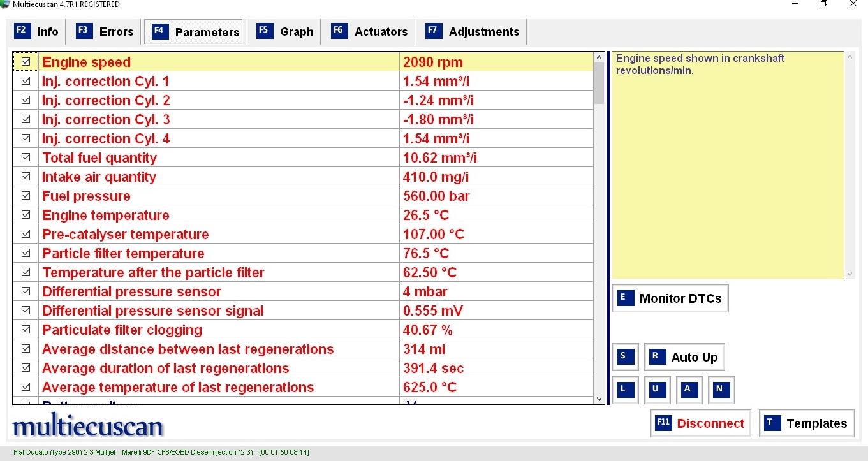This screenshot has height=461, width=868.
Task: Open the Templates panel
Action: pos(806,423)
